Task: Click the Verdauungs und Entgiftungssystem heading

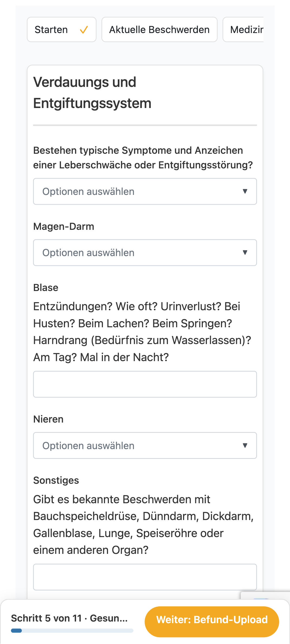Action: (92, 93)
